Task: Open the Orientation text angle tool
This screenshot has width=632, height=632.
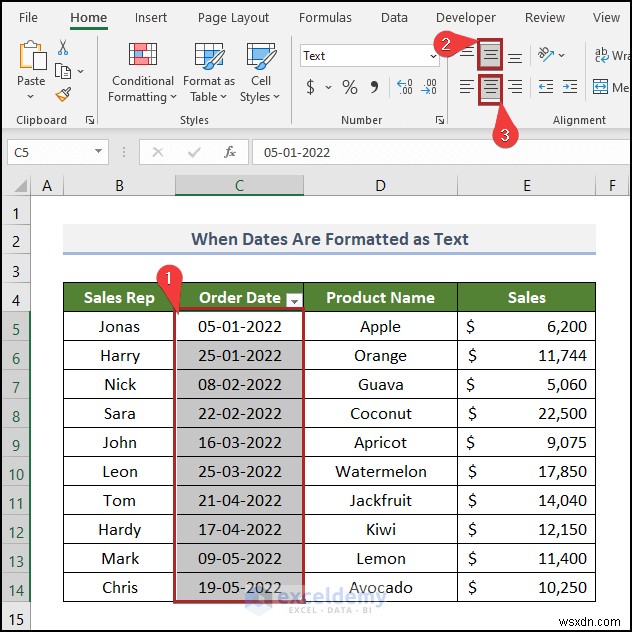Action: pos(546,54)
